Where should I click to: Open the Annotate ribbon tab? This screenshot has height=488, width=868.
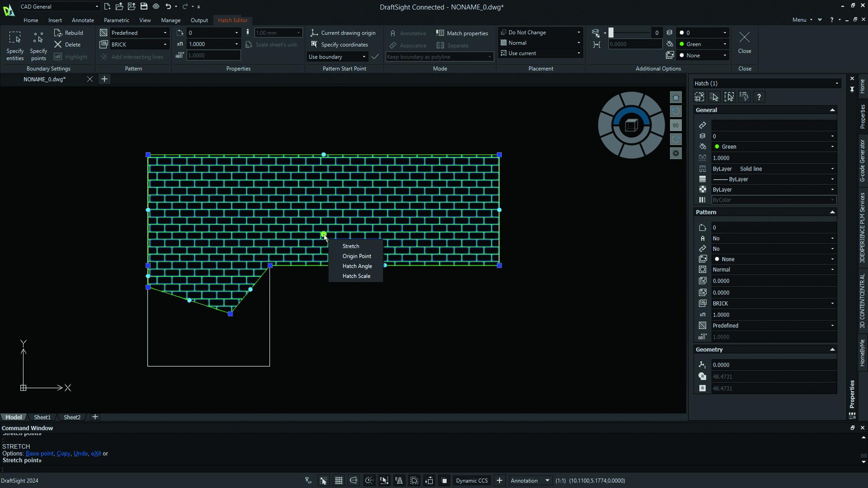[82, 20]
